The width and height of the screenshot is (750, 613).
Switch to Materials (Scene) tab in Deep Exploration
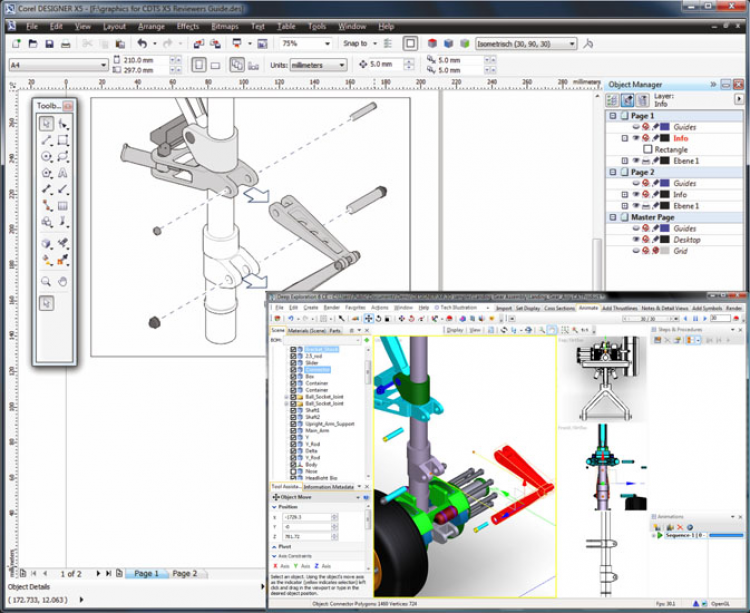point(307,330)
